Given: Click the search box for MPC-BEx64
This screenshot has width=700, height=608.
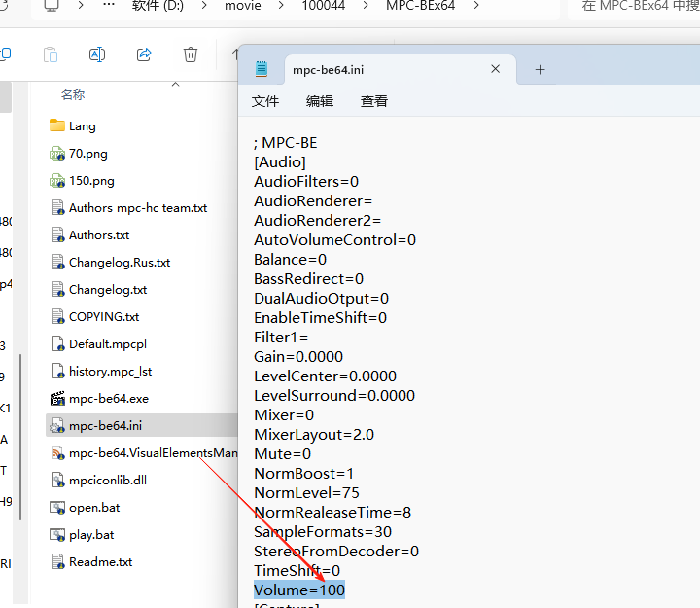Looking at the screenshot, I should pos(637,7).
